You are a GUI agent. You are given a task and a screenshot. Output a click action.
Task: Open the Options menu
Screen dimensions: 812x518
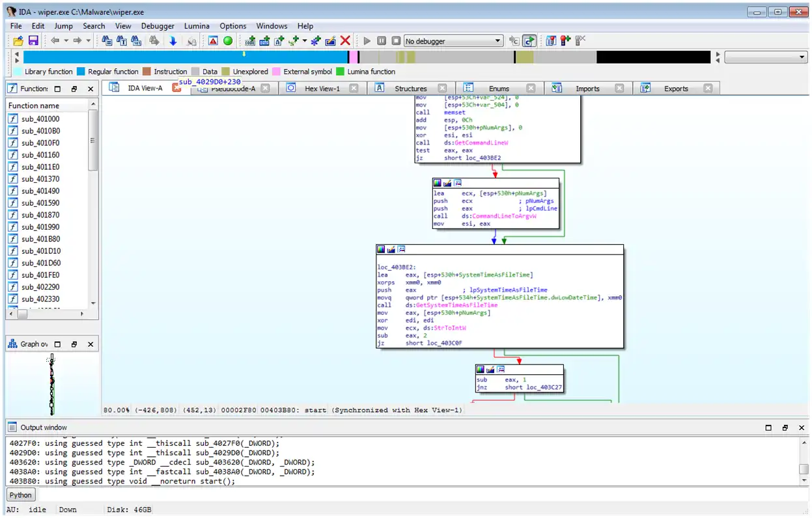pyautogui.click(x=233, y=26)
